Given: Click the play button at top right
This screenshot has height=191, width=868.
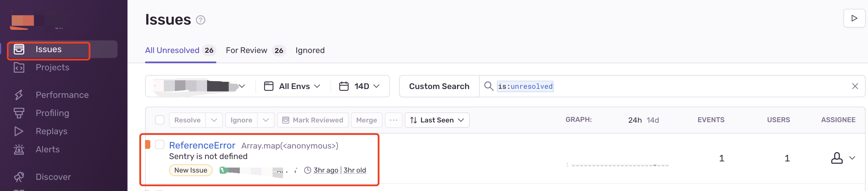Looking at the screenshot, I should [x=854, y=18].
